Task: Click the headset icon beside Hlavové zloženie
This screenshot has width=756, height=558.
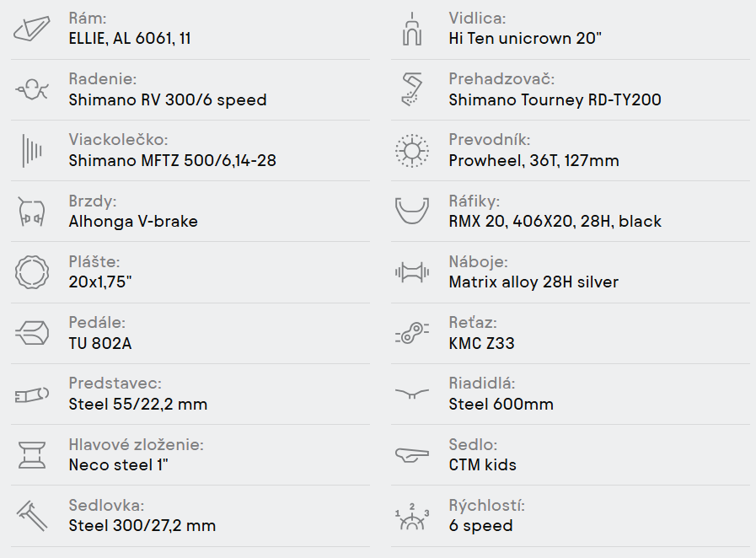Action: coord(32,455)
